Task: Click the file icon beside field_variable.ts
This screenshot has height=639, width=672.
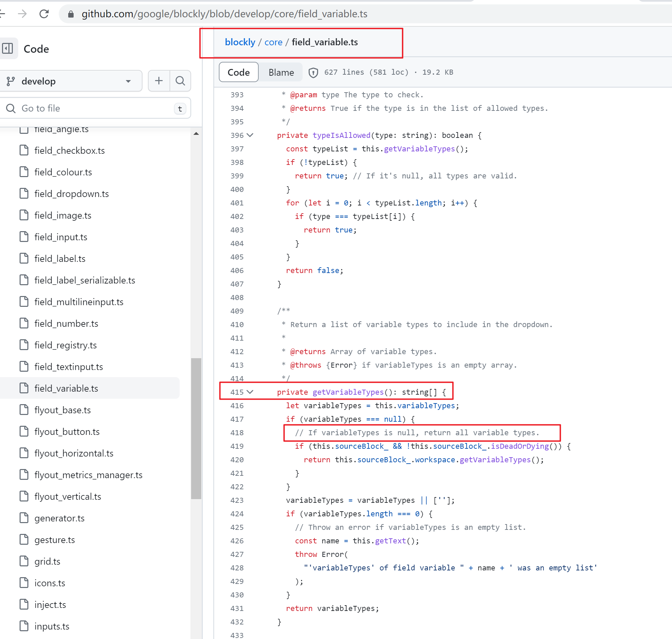Action: pos(24,388)
